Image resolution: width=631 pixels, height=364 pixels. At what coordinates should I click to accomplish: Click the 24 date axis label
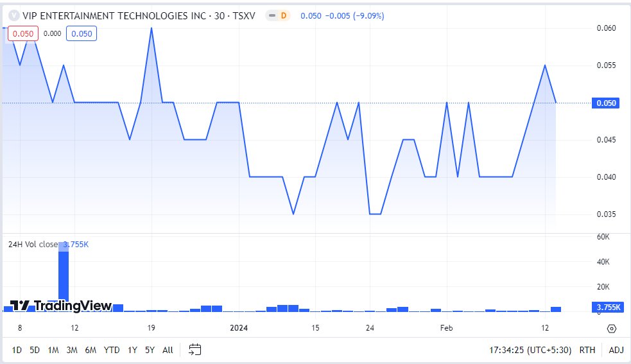(x=370, y=328)
